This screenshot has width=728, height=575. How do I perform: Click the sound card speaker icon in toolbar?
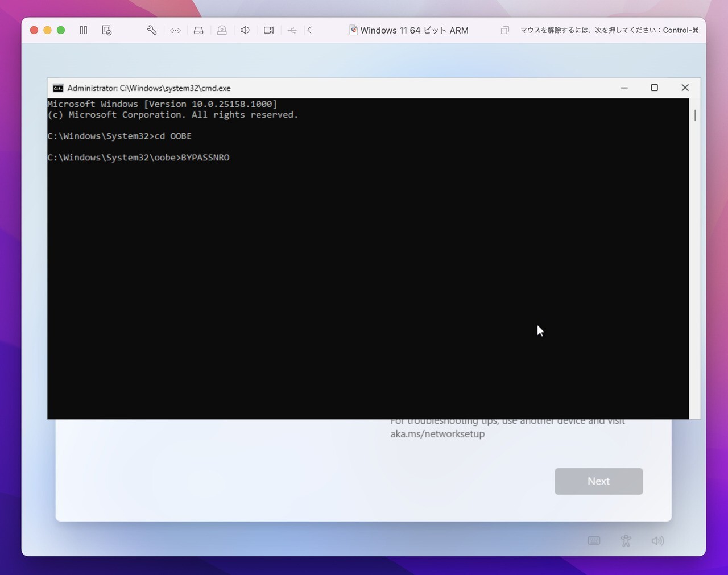tap(245, 30)
